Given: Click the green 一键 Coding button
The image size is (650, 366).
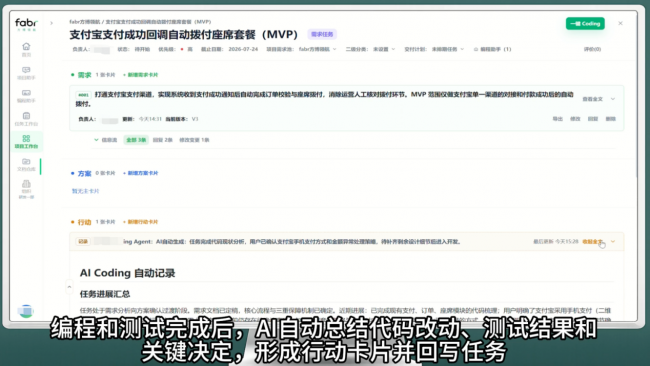Looking at the screenshot, I should [585, 24].
